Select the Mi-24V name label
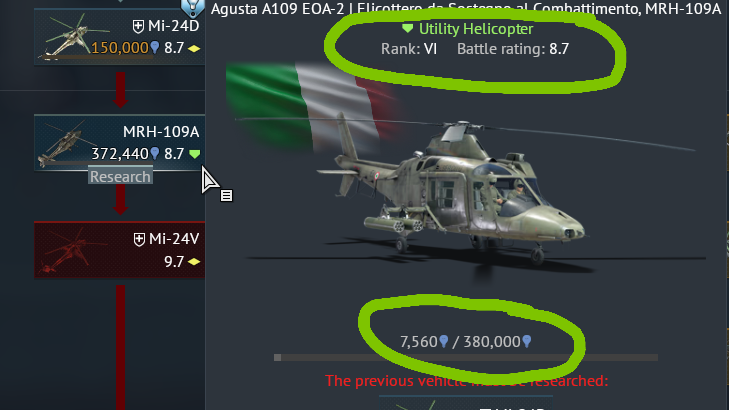The image size is (729, 410). pos(174,239)
